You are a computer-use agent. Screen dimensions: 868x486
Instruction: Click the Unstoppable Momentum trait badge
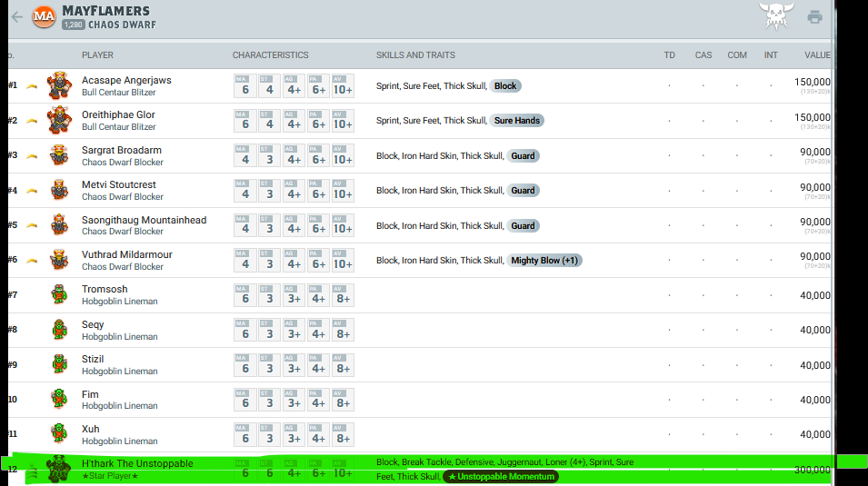(x=501, y=477)
